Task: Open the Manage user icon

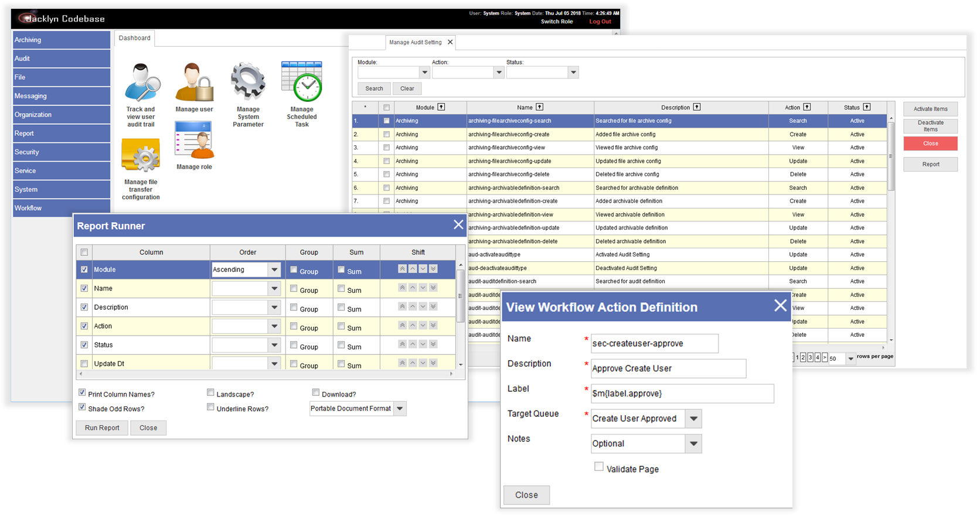Action: pyautogui.click(x=194, y=83)
